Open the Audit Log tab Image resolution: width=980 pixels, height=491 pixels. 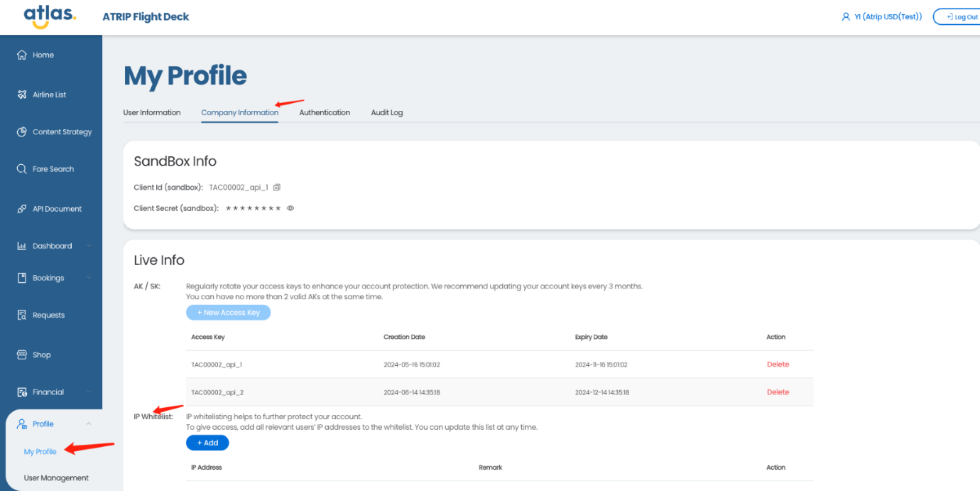tap(386, 112)
